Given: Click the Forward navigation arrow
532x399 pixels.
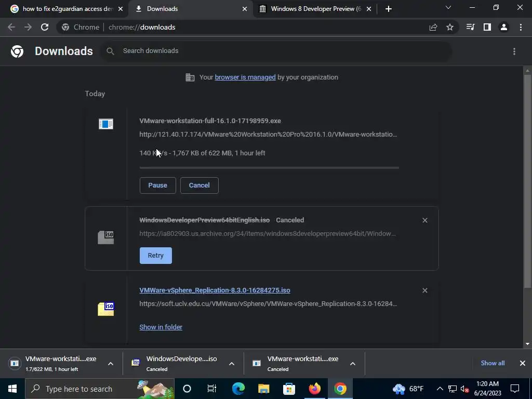Looking at the screenshot, I should [28, 27].
